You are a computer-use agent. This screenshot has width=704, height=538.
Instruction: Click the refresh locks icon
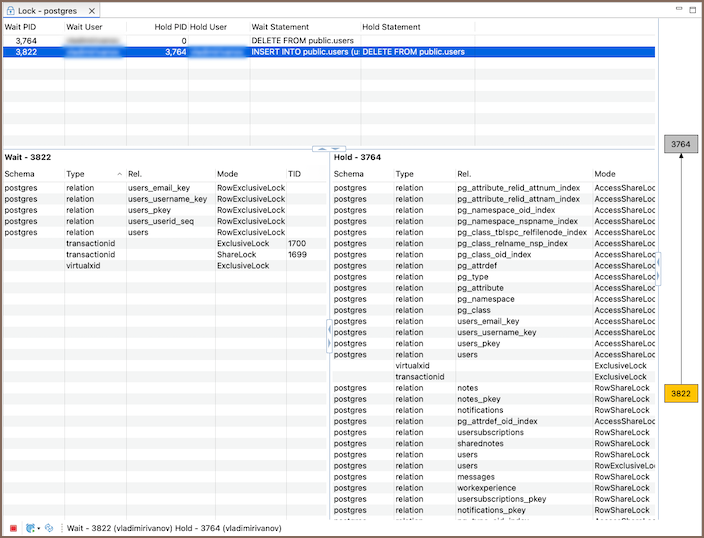30,527
